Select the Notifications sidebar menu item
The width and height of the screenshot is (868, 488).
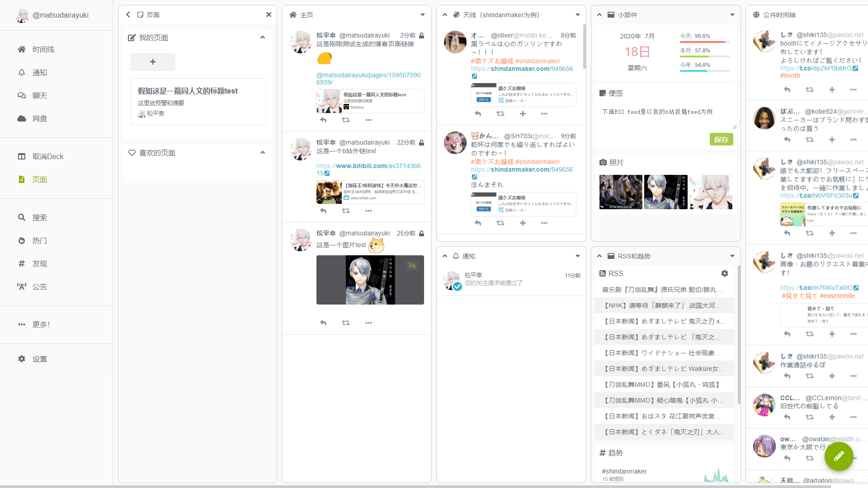(x=40, y=72)
